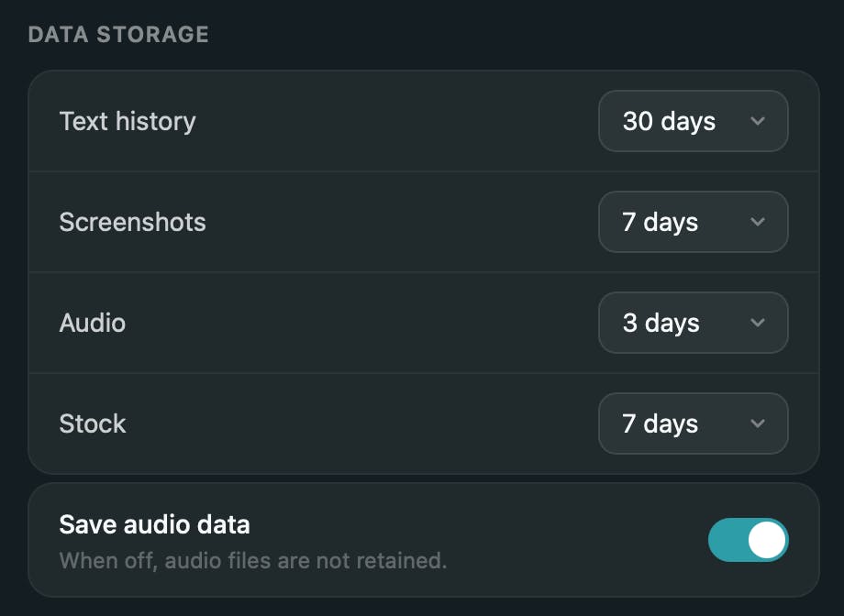Click the chevron arrow beside 30 days
The height and width of the screenshot is (616, 844).
pyautogui.click(x=758, y=121)
